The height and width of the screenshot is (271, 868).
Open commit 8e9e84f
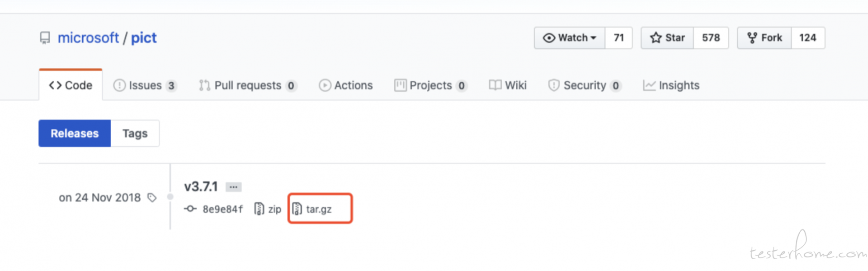222,209
